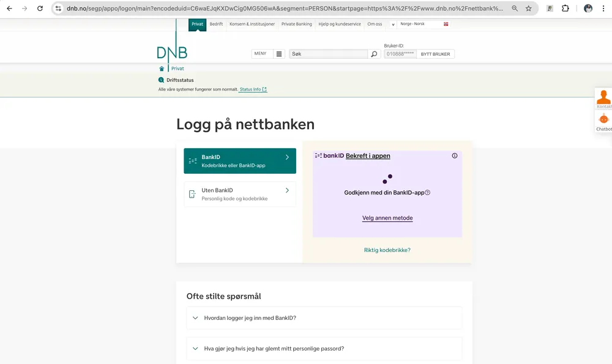This screenshot has width=612, height=364.
Task: Open the Private Banking tab
Action: (x=297, y=24)
